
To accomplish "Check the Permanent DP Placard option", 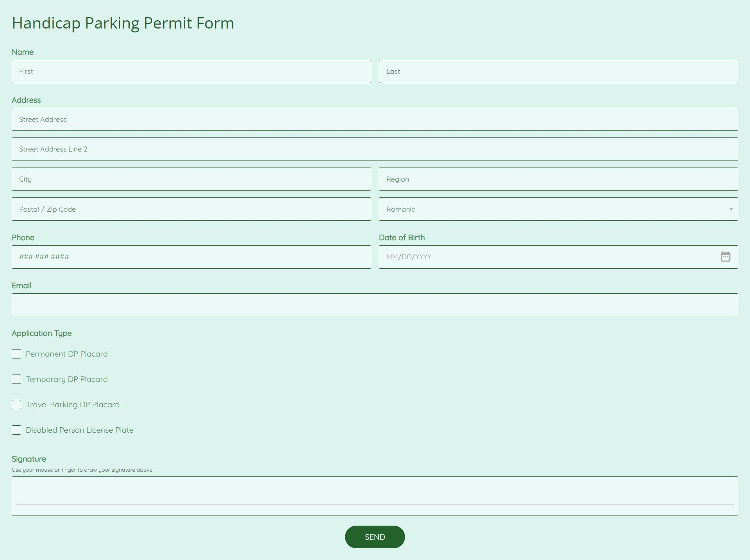I will click(16, 354).
